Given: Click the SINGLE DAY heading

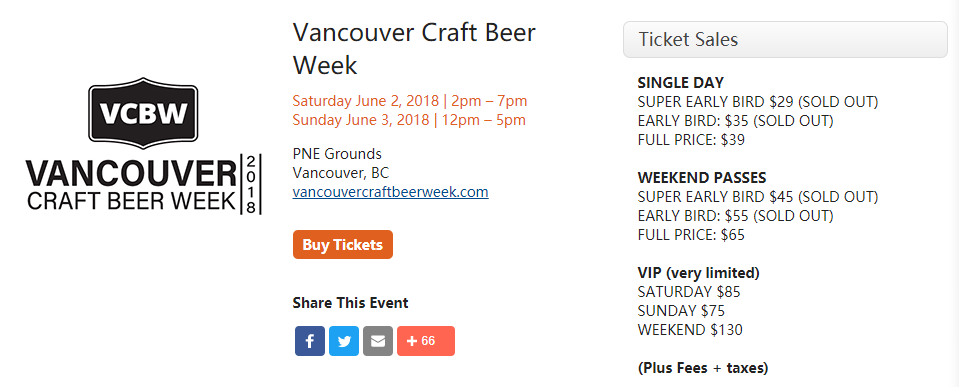Looking at the screenshot, I should pyautogui.click(x=680, y=83).
